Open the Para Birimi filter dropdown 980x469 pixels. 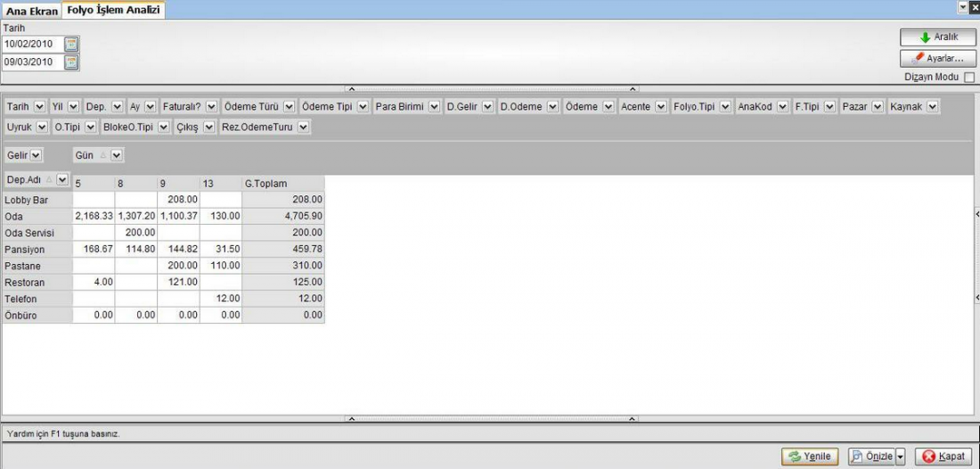[x=434, y=107]
